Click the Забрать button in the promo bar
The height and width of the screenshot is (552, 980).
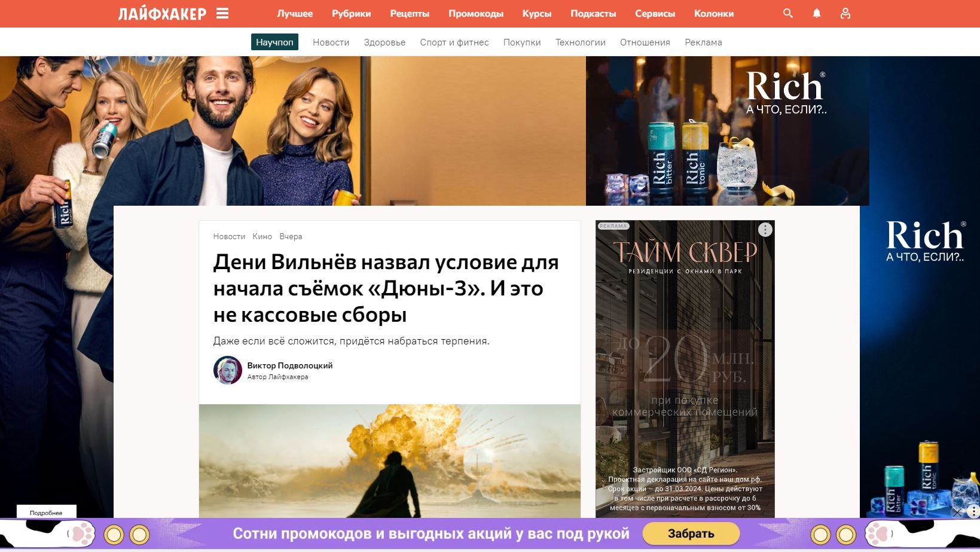(x=692, y=532)
